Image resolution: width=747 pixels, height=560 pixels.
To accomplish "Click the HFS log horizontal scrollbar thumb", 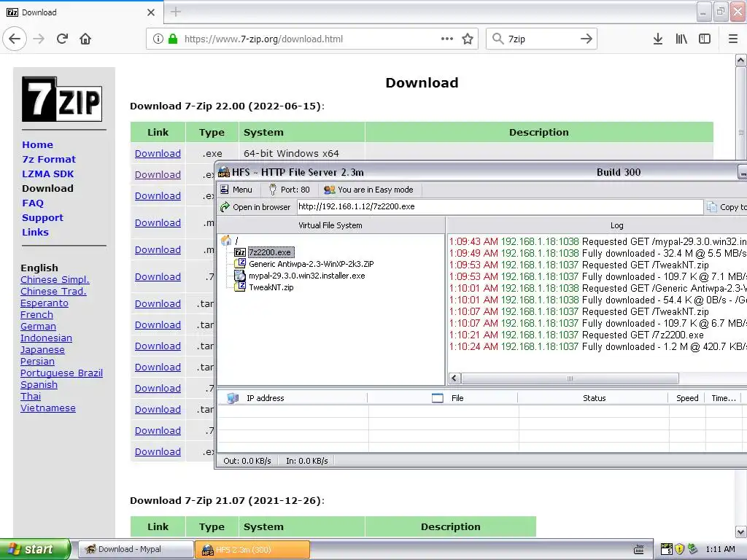I will 570,378.
